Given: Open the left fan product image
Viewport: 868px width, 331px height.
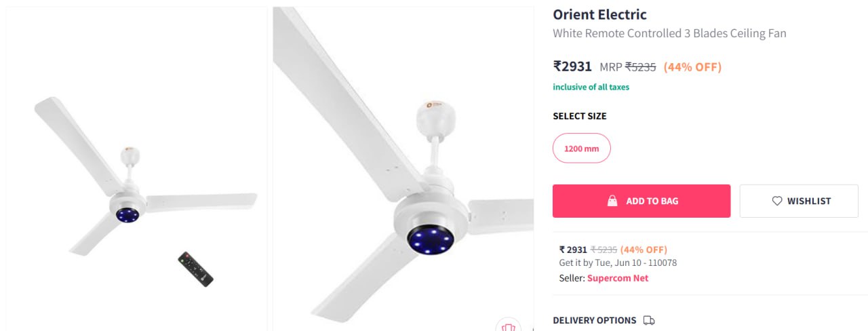Looking at the screenshot, I should point(137,169).
